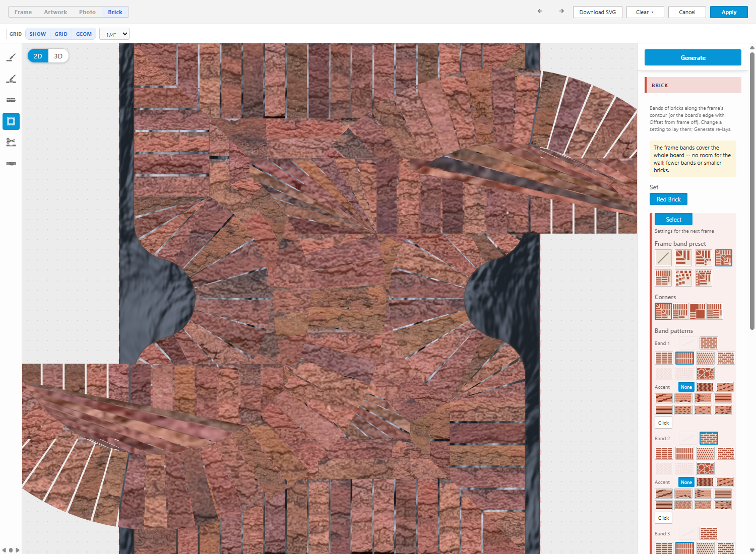Screen dimensions: 756x554
Task: Switch the view to 3D
Action: click(x=58, y=56)
